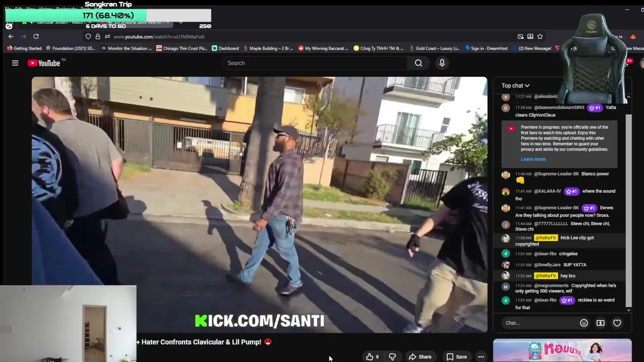Open the Foundation (2021) bookmark
644x362 pixels.
70,48
